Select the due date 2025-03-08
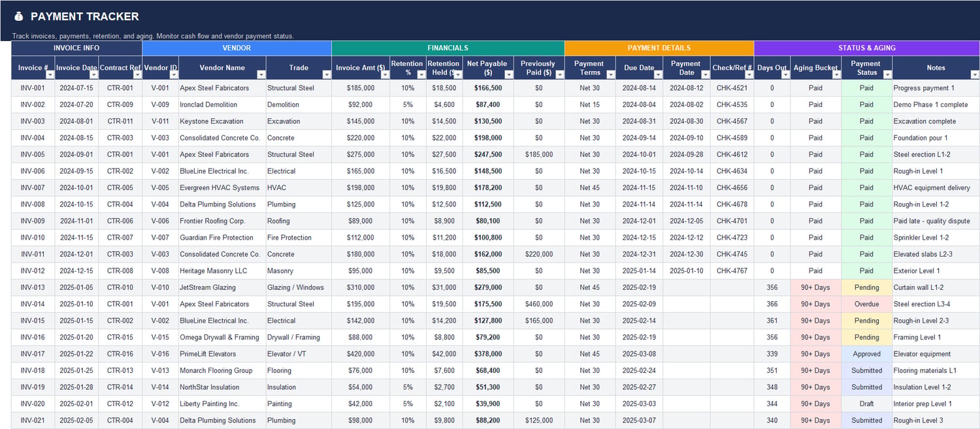 pyautogui.click(x=639, y=354)
